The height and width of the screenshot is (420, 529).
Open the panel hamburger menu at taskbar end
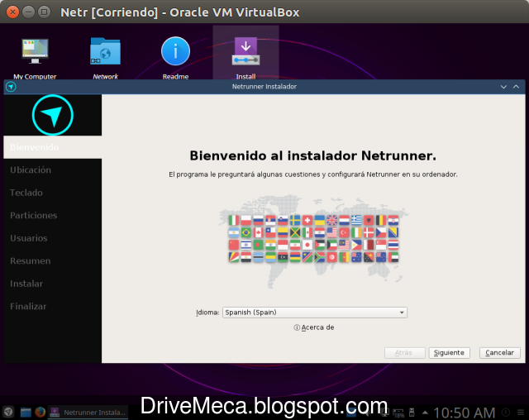tap(521, 412)
